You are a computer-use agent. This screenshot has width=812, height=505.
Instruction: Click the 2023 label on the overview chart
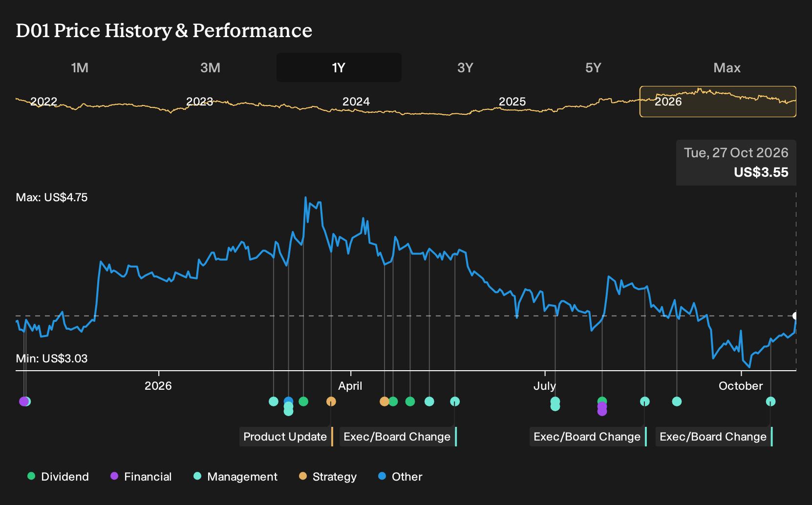pos(200,102)
